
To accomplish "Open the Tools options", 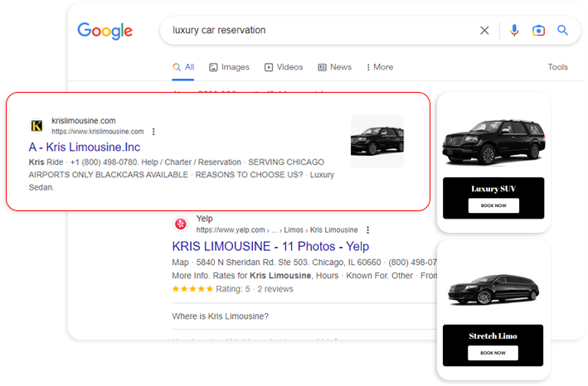I will [558, 67].
